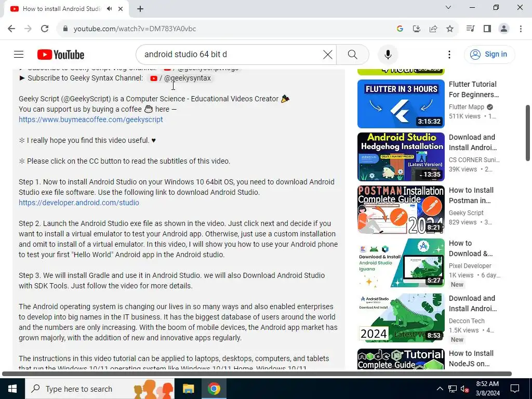
Task: Open How to Install Postman video title
Action: tap(471, 195)
